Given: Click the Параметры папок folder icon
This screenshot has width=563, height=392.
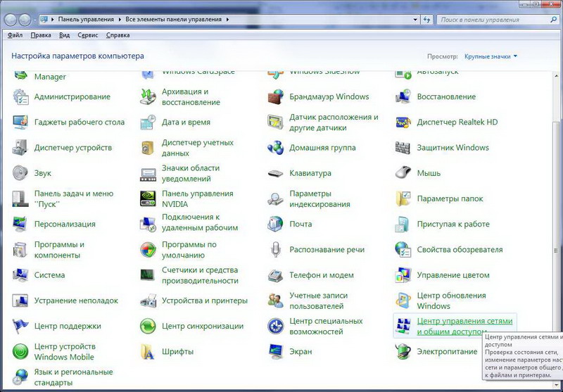Looking at the screenshot, I should pos(403,199).
